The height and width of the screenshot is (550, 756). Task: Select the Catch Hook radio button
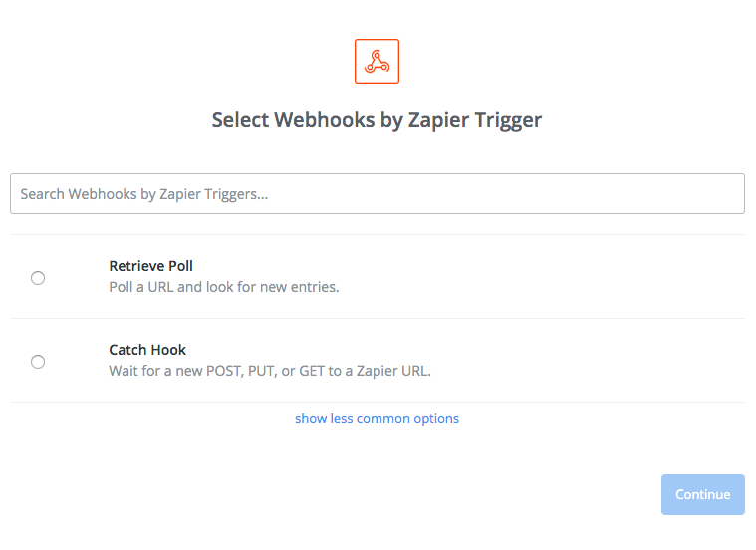click(x=38, y=362)
